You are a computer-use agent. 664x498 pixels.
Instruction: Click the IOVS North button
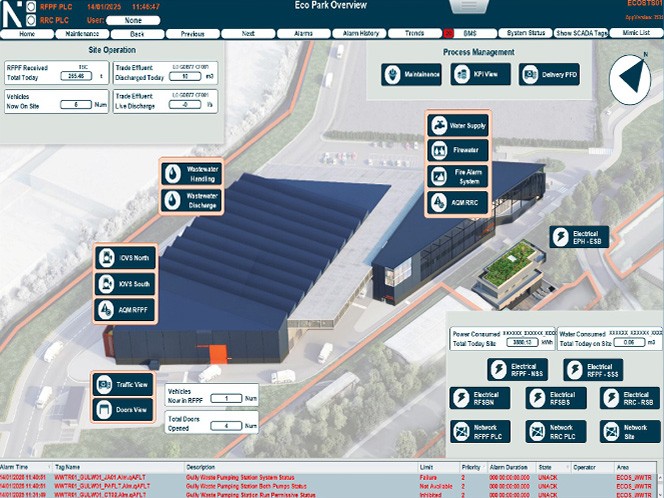click(123, 258)
